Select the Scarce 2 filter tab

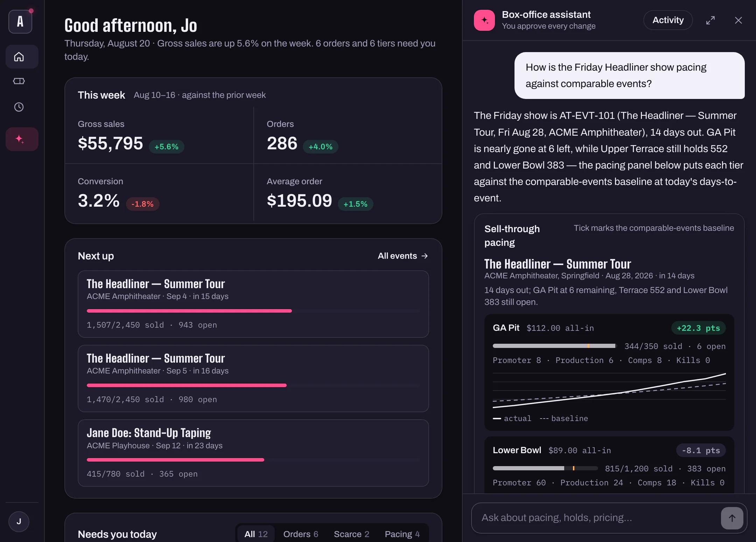351,534
